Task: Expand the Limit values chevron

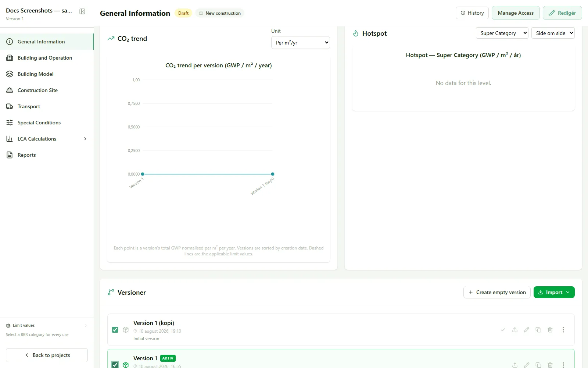Action: (x=86, y=325)
